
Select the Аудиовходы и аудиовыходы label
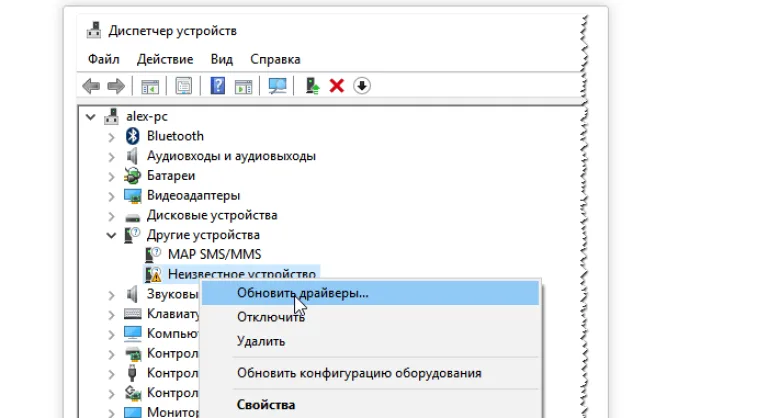tap(231, 156)
